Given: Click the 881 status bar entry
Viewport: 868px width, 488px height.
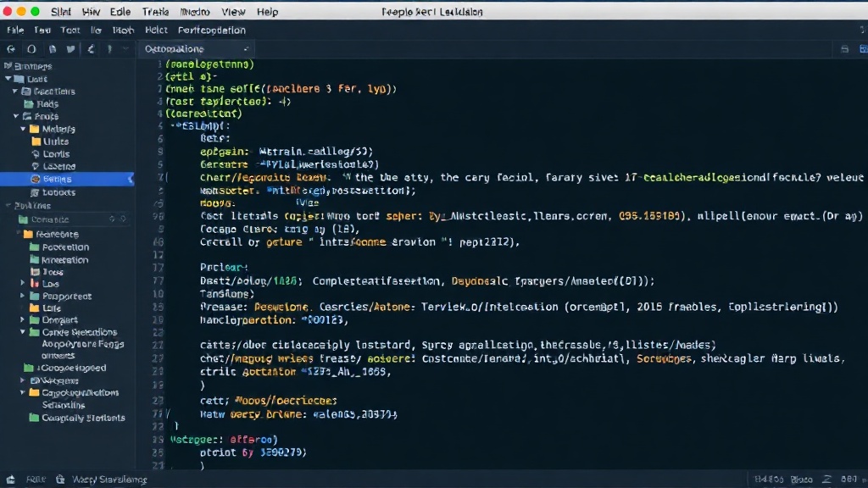Looking at the screenshot, I should tap(849, 480).
